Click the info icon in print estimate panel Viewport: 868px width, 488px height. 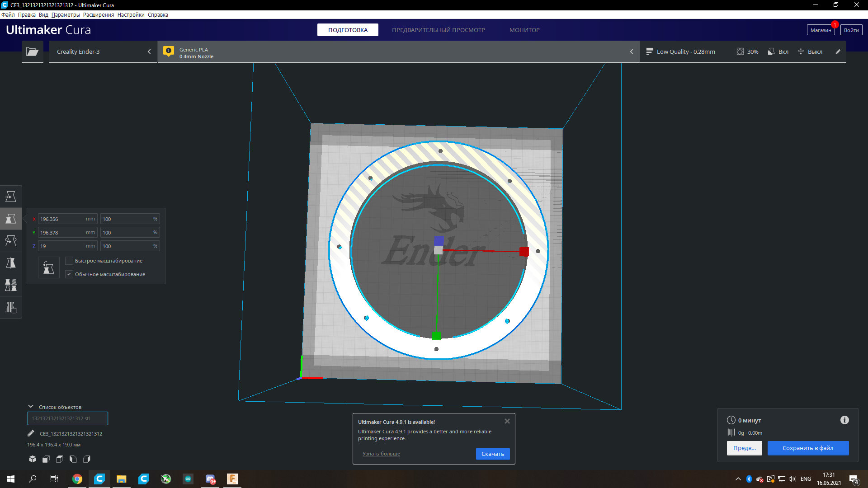click(844, 420)
